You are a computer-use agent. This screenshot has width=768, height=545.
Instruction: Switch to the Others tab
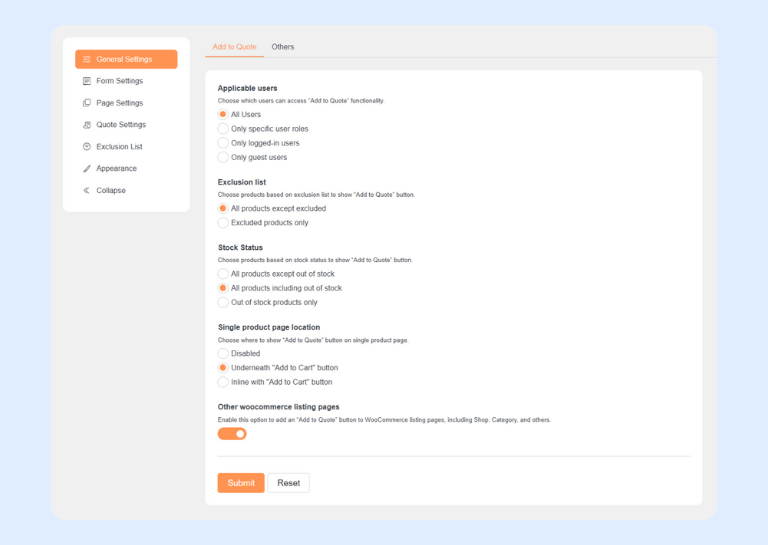tap(283, 47)
